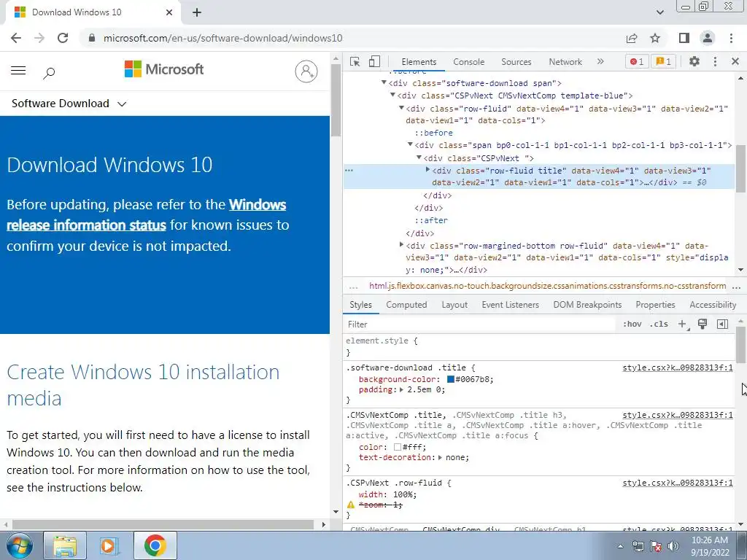Bookmark this page with star icon
This screenshot has height=560, width=747.
(655, 38)
